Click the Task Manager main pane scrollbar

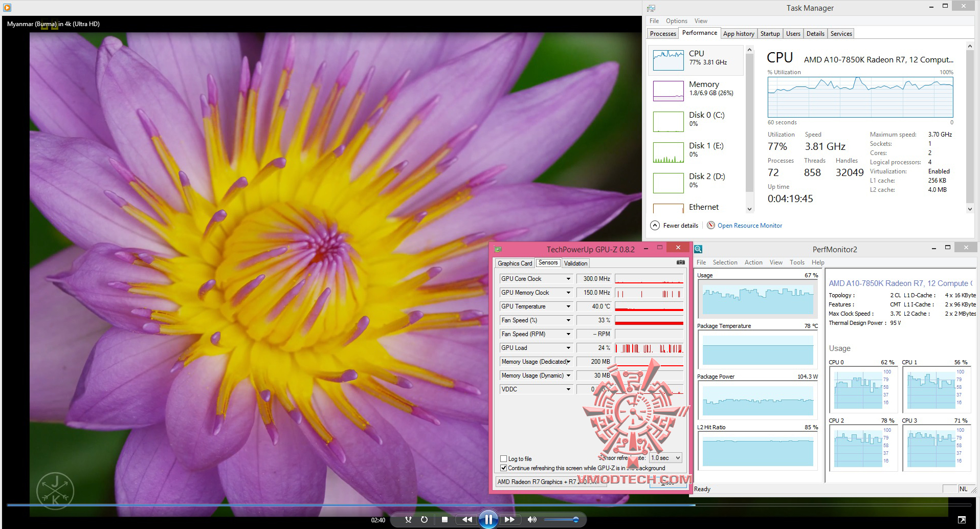(x=970, y=127)
